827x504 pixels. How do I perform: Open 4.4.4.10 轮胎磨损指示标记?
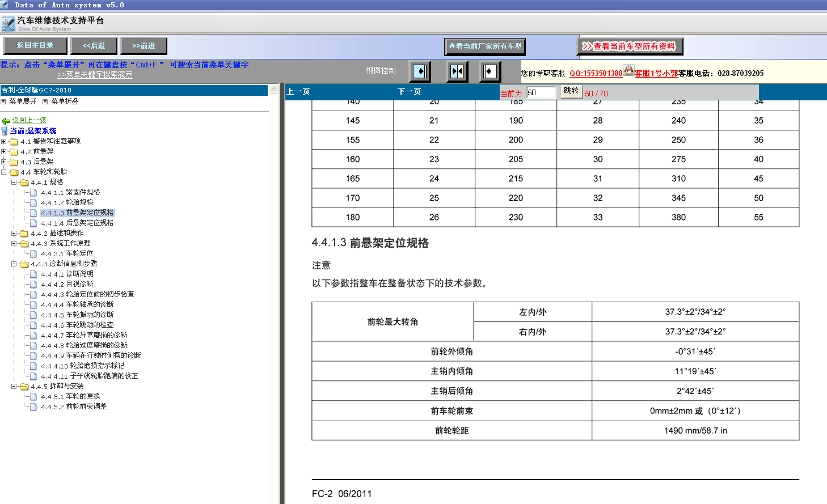click(83, 366)
